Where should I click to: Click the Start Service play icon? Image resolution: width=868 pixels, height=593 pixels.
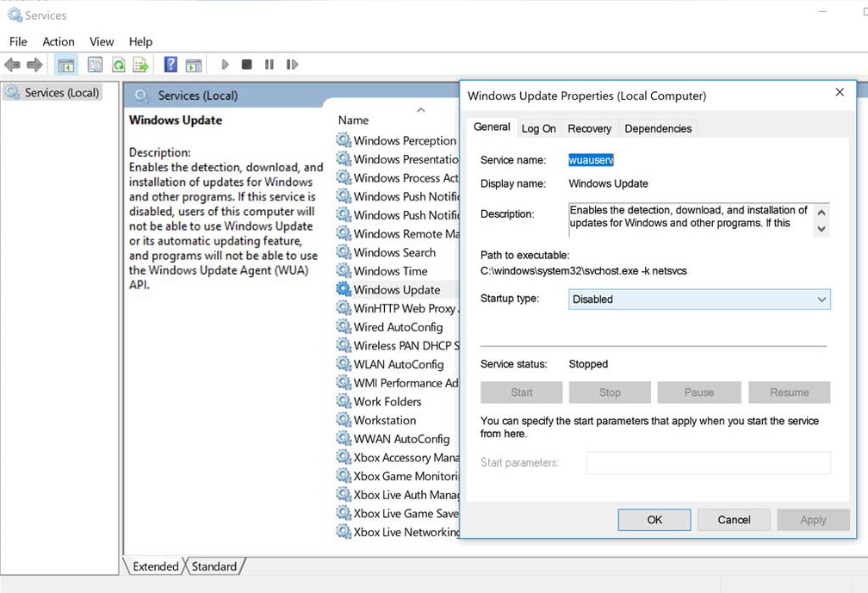pyautogui.click(x=225, y=65)
